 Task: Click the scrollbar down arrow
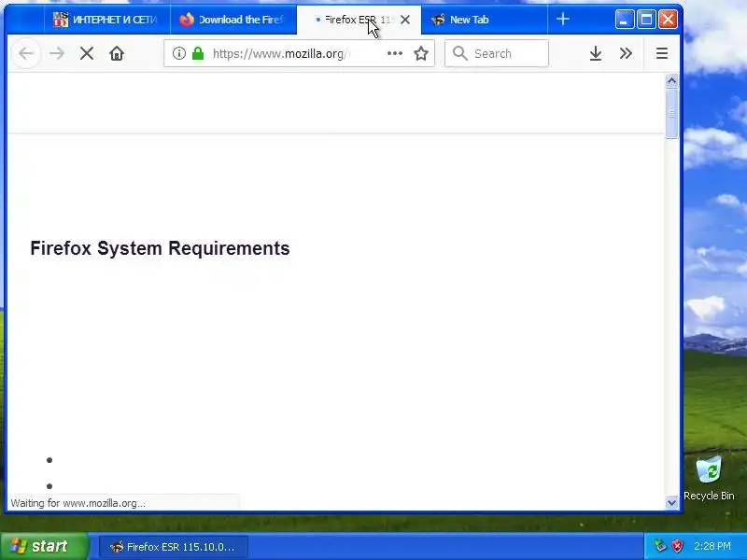coord(671,502)
